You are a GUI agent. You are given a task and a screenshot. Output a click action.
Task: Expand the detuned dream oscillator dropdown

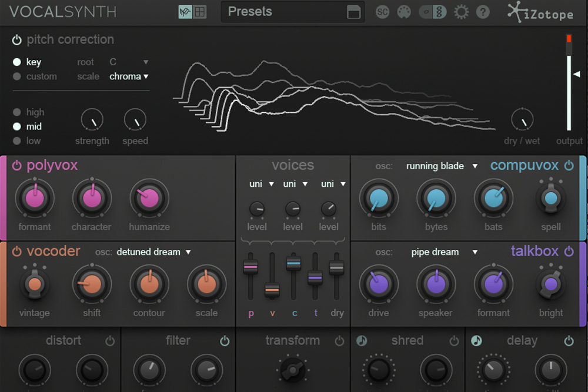[x=153, y=252]
